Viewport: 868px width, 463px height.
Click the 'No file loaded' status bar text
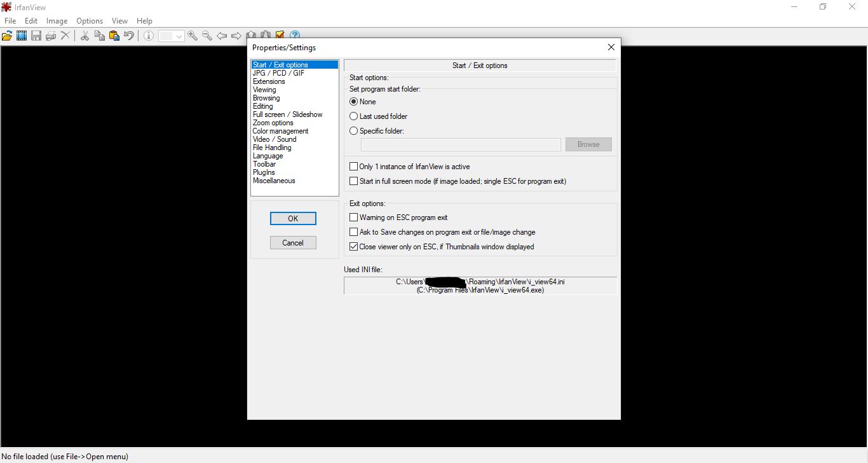pos(65,456)
